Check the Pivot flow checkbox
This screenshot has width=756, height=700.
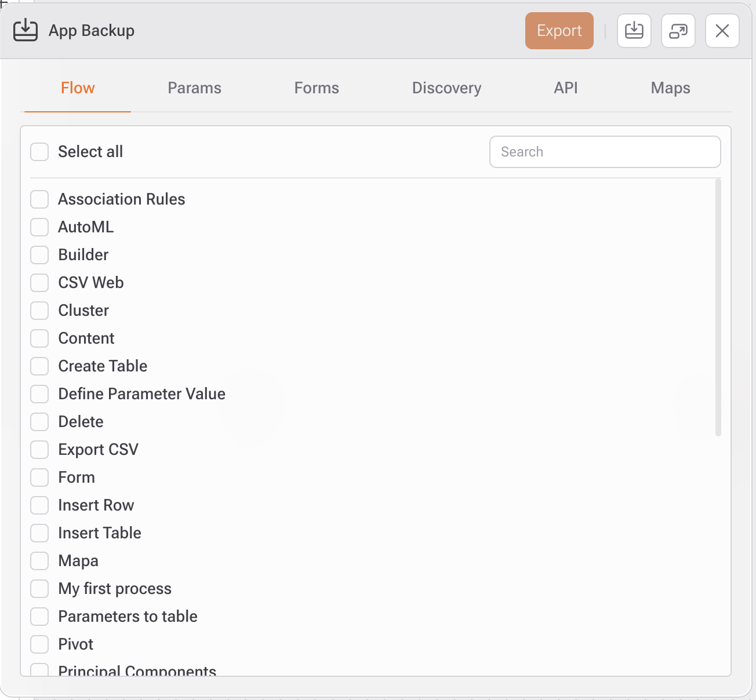(x=39, y=644)
